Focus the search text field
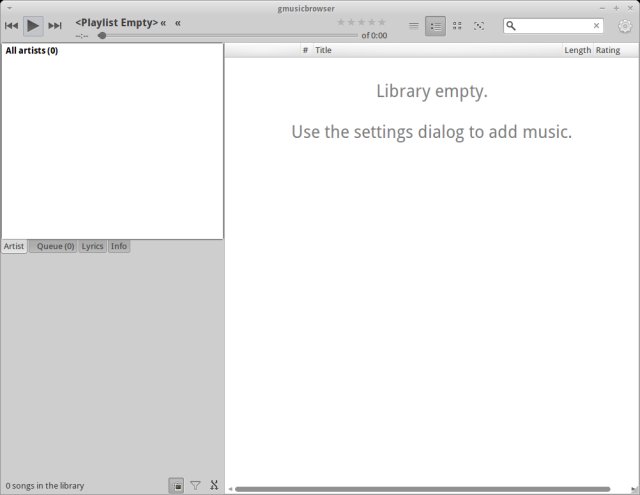640x495 pixels. click(x=553, y=26)
